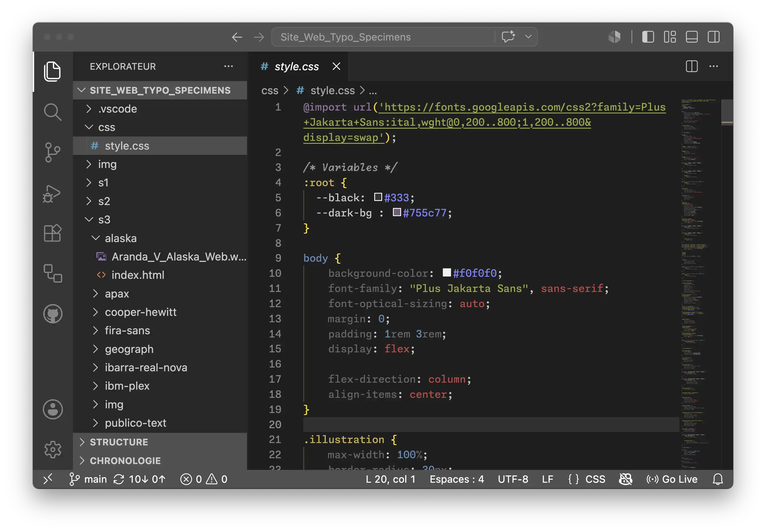
Task: Click the css breadcrumb segment
Action: 269,90
